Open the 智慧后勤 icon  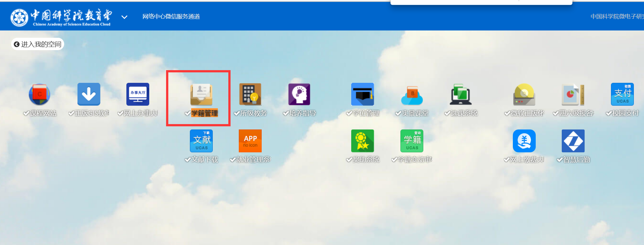[x=573, y=141]
